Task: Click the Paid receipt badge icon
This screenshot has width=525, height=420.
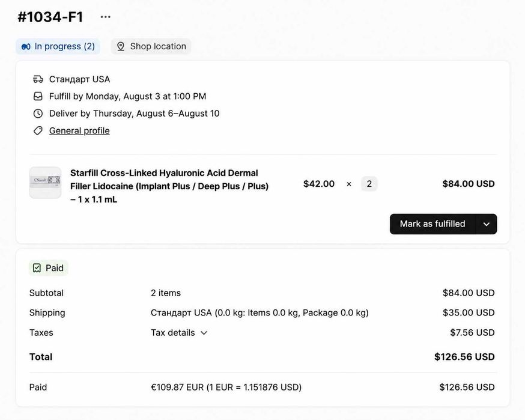Action: point(37,268)
